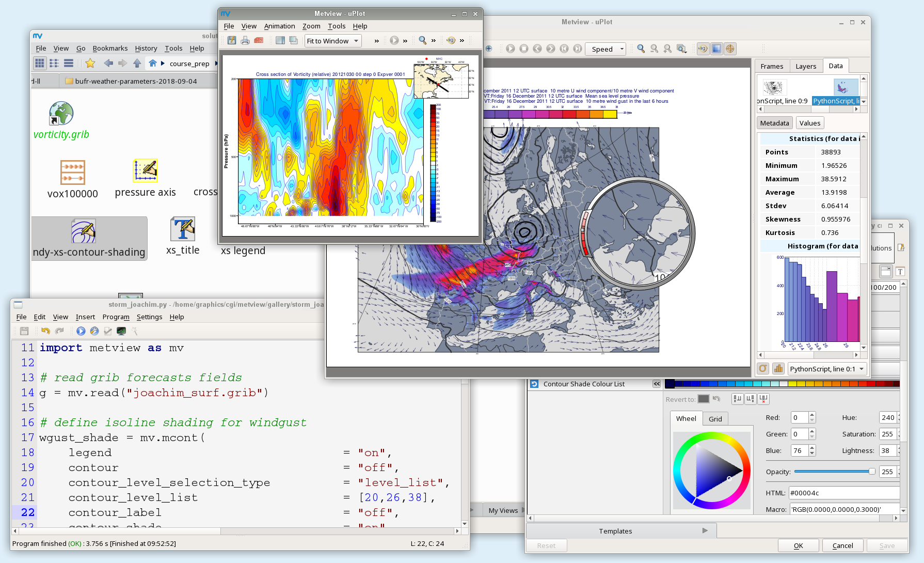This screenshot has width=924, height=563.
Task: Switch to the Frames tab
Action: coord(772,66)
